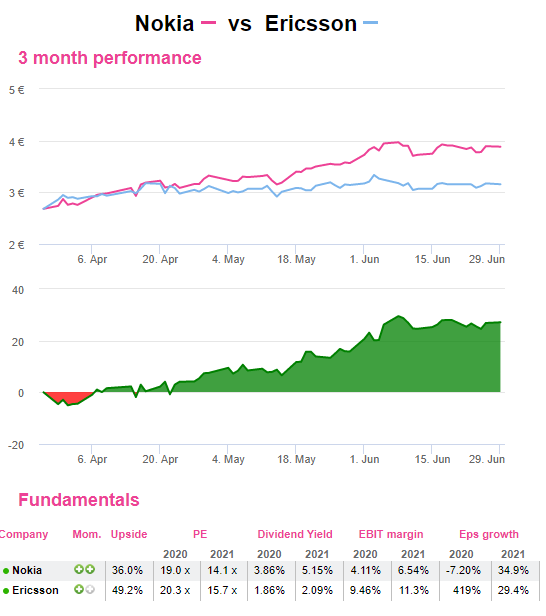Viewport: 546px width, 616px height.
Task: Click green plus momentum icon for Ericsson
Action: point(79,589)
